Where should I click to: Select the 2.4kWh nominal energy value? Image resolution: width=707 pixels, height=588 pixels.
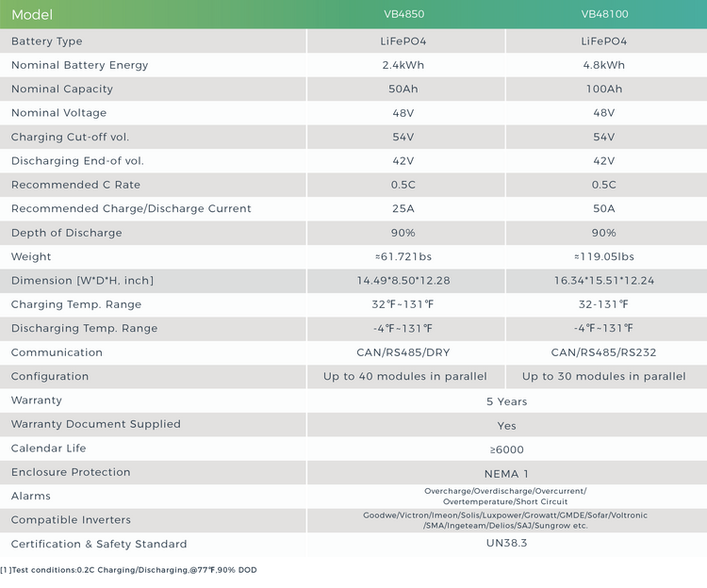(x=404, y=66)
